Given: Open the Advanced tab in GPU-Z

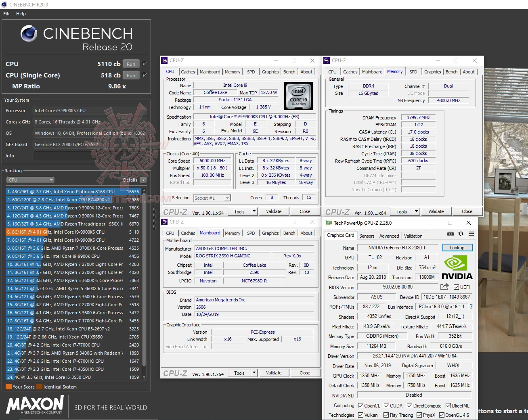Looking at the screenshot, I should [389, 236].
